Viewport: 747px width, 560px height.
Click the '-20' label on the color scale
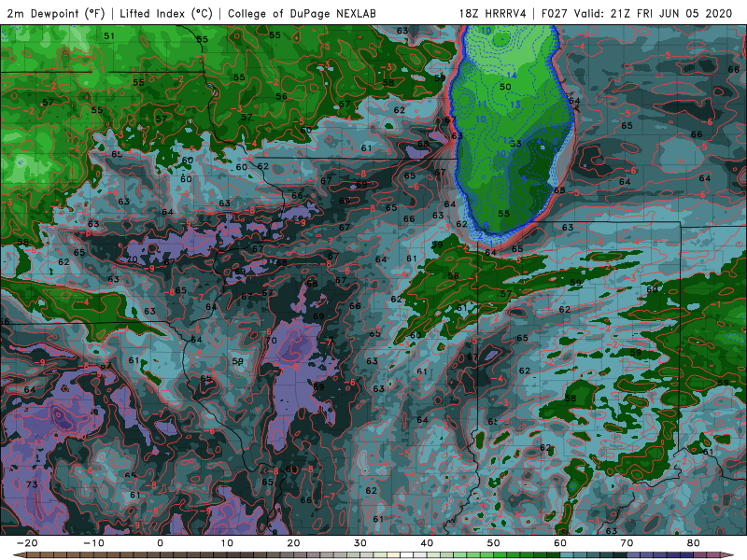tap(26, 543)
